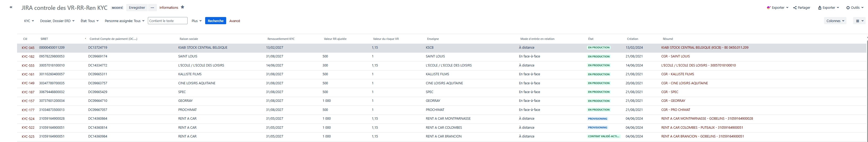Open the Informations link

(168, 7)
